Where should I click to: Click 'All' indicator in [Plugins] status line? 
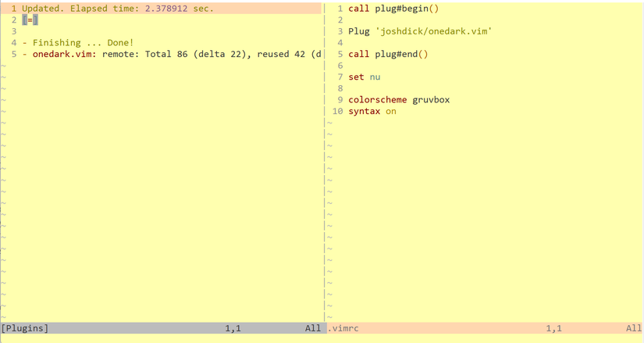point(313,328)
